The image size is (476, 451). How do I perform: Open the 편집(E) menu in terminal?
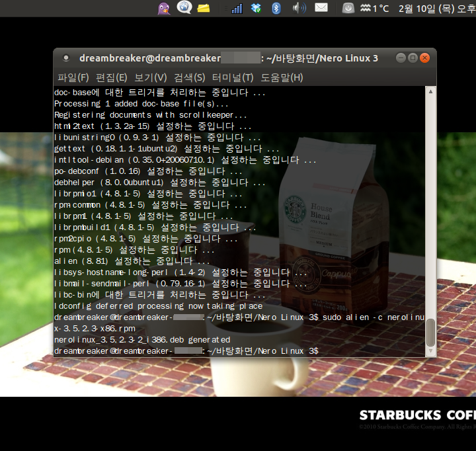pyautogui.click(x=112, y=78)
